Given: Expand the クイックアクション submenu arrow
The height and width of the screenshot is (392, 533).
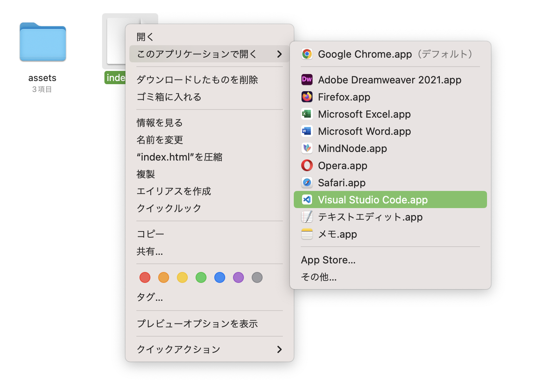Looking at the screenshot, I should [279, 350].
